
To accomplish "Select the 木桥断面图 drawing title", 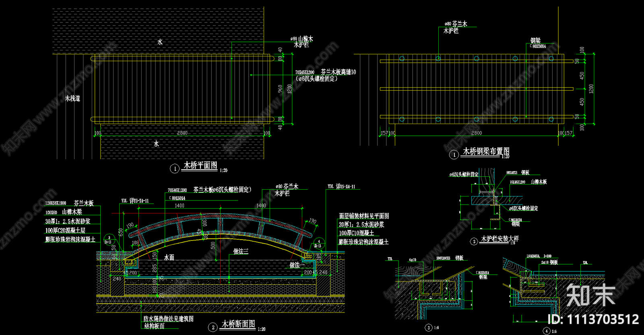I will pyautogui.click(x=238, y=324).
